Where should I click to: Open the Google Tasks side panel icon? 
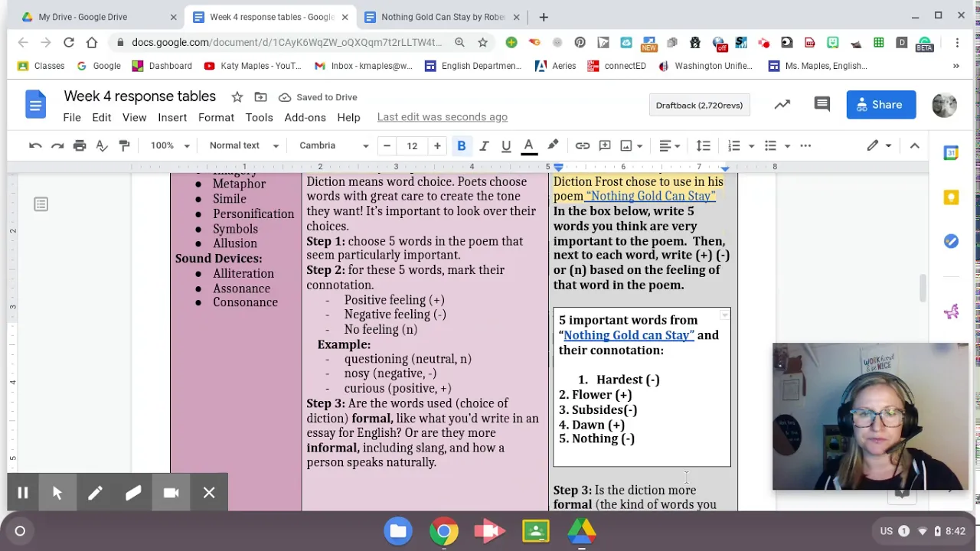(x=951, y=241)
